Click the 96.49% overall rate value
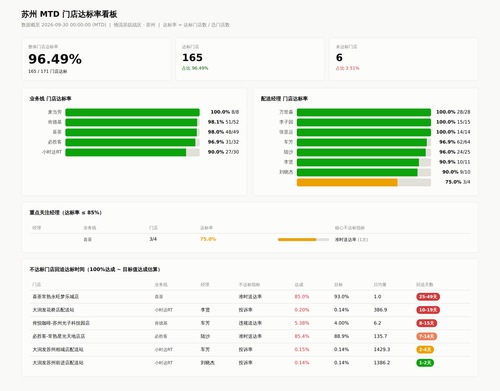 click(55, 59)
